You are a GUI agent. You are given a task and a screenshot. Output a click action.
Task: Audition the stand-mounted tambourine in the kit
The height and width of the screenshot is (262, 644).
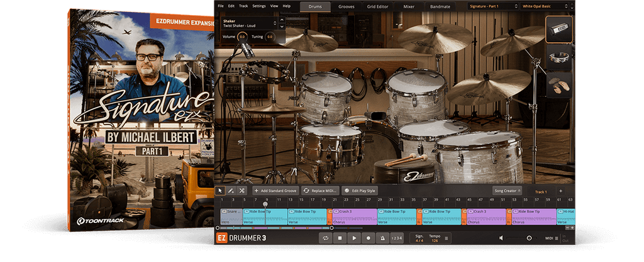[x=267, y=72]
